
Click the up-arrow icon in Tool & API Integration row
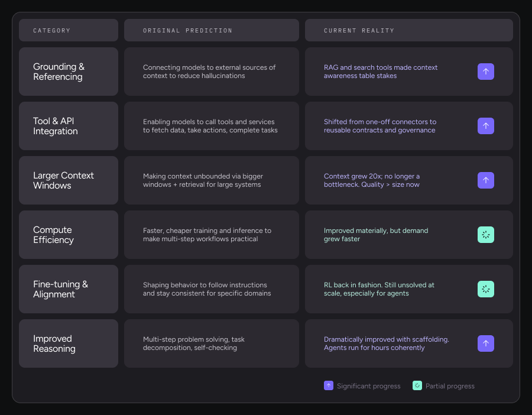(x=485, y=126)
